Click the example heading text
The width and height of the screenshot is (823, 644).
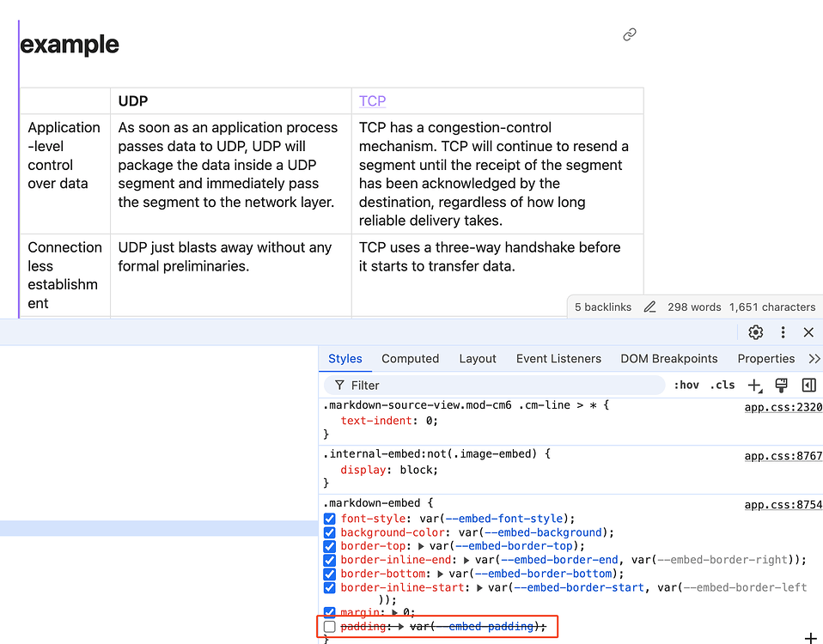pos(70,44)
